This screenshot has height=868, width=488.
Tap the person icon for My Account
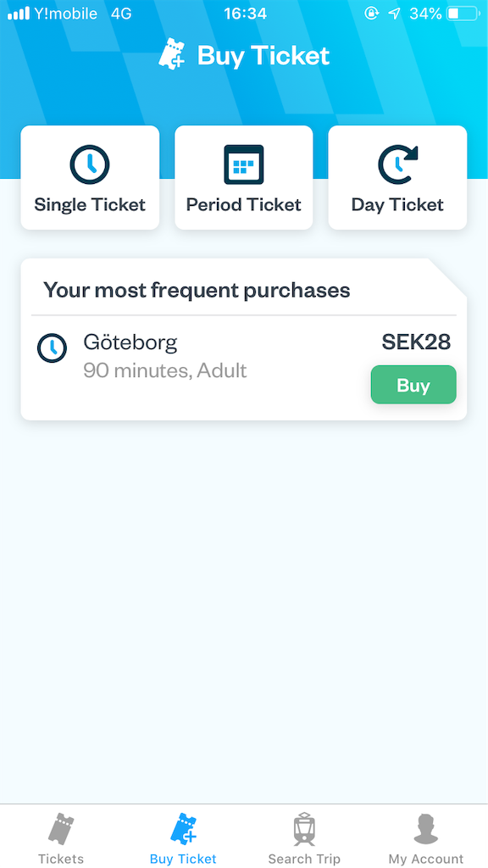[x=426, y=829]
